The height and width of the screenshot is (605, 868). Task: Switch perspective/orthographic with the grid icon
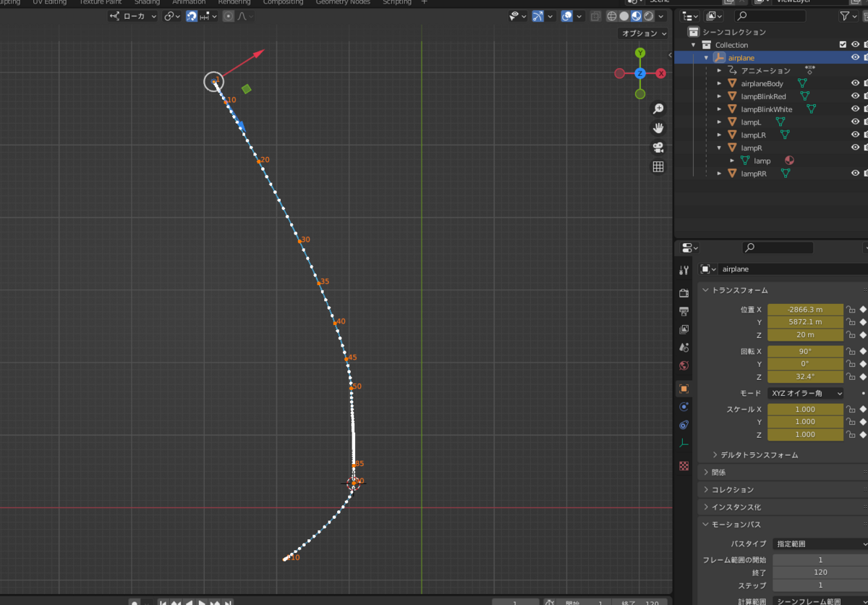coord(658,167)
